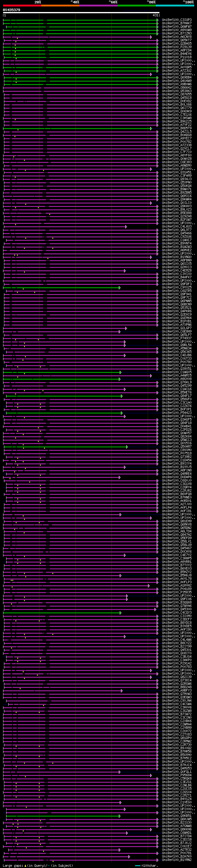This screenshot has width=197, height=868.
Task: Click the green alignment bar of UniRef100_Q4U4W9
Action: click(x=81, y=81)
